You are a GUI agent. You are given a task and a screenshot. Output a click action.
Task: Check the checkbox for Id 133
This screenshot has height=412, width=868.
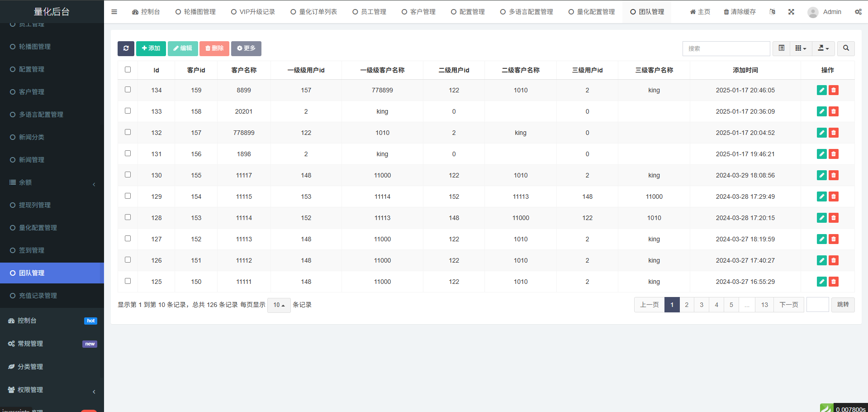coord(128,111)
